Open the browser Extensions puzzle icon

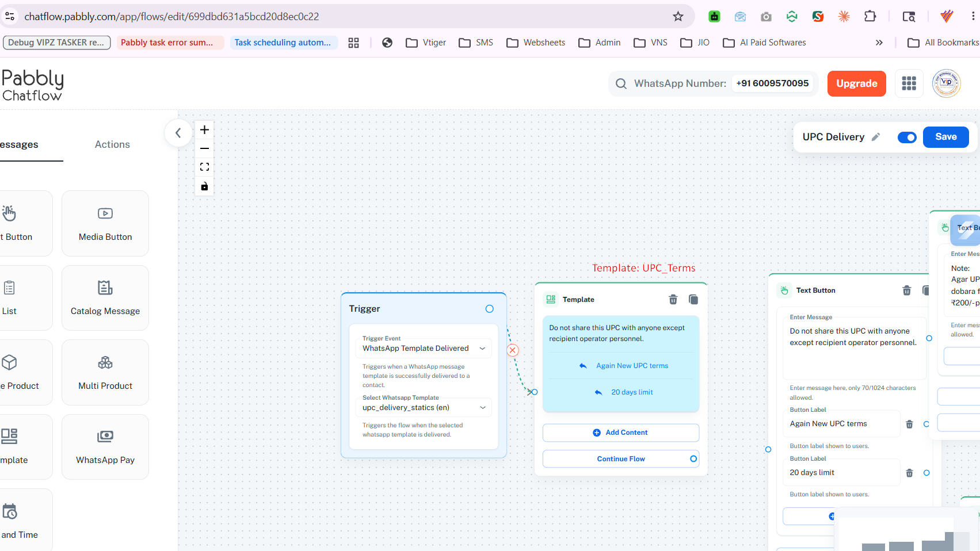[870, 17]
